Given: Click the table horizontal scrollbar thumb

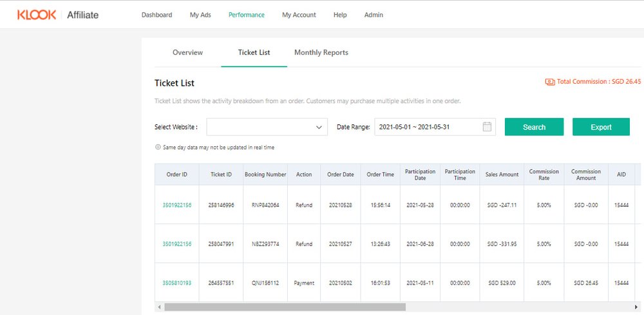Looking at the screenshot, I should (x=285, y=307).
